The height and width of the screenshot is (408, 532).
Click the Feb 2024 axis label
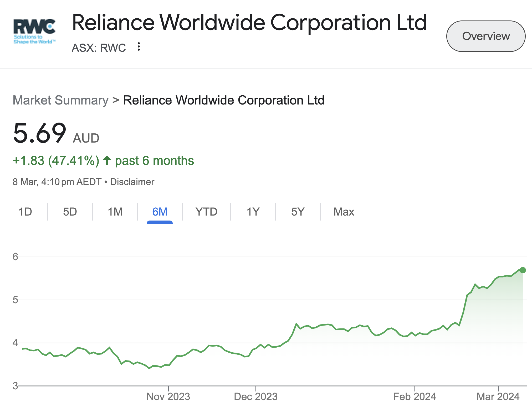415,396
